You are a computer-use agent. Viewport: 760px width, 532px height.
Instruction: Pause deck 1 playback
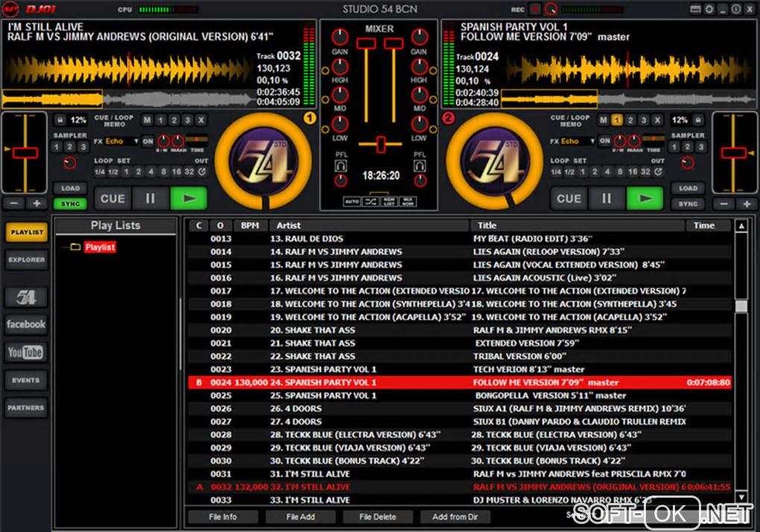[151, 198]
